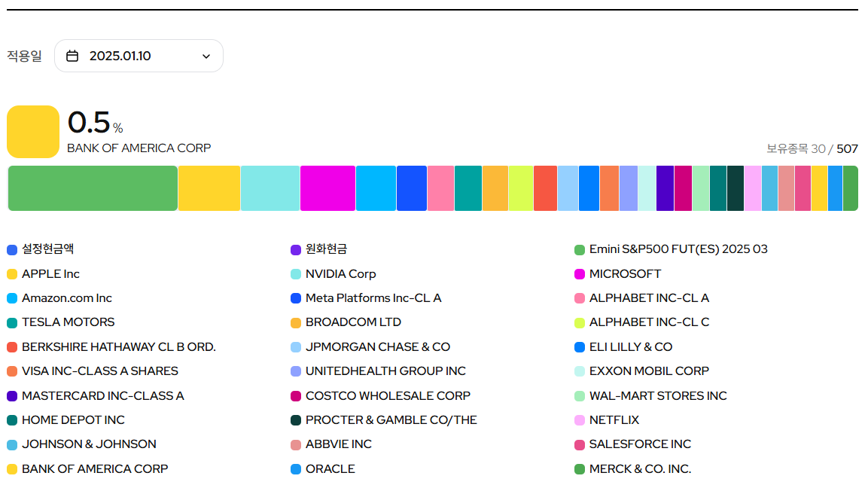
Task: Click the 원화현금 legend entry
Action: (319, 249)
